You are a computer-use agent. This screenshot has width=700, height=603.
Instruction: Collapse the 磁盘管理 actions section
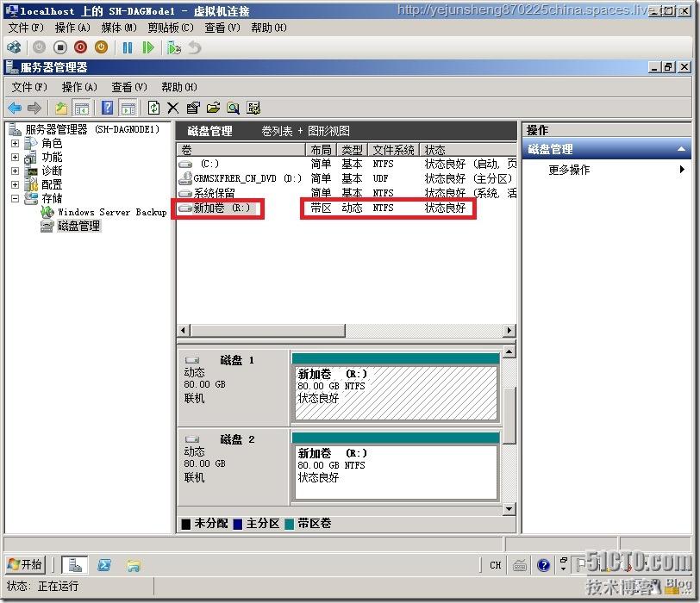coord(681,149)
